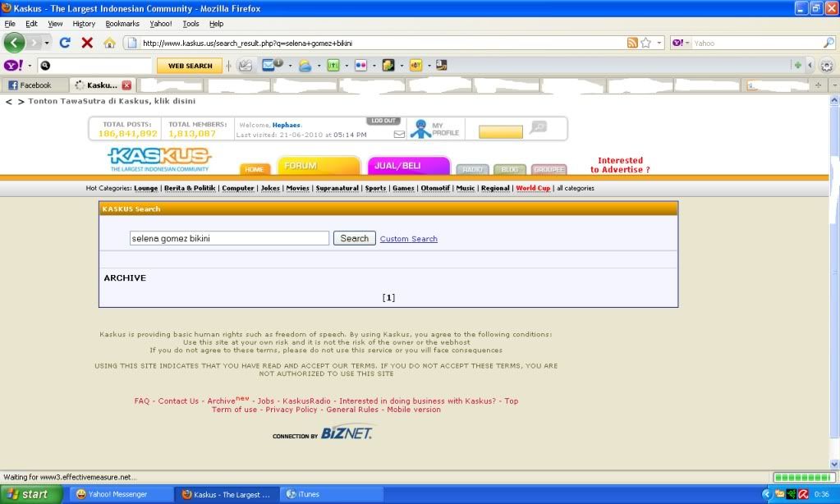Open the envelope messages icon in Kaskus header

click(399, 135)
